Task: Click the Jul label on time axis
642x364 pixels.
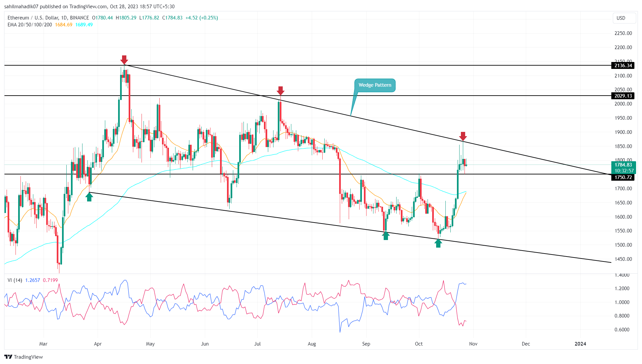Action: (x=257, y=344)
